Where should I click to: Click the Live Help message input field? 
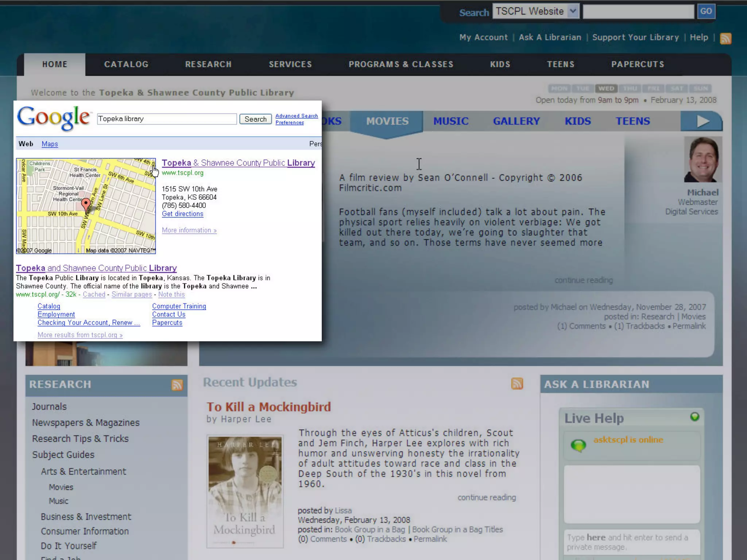click(x=632, y=542)
